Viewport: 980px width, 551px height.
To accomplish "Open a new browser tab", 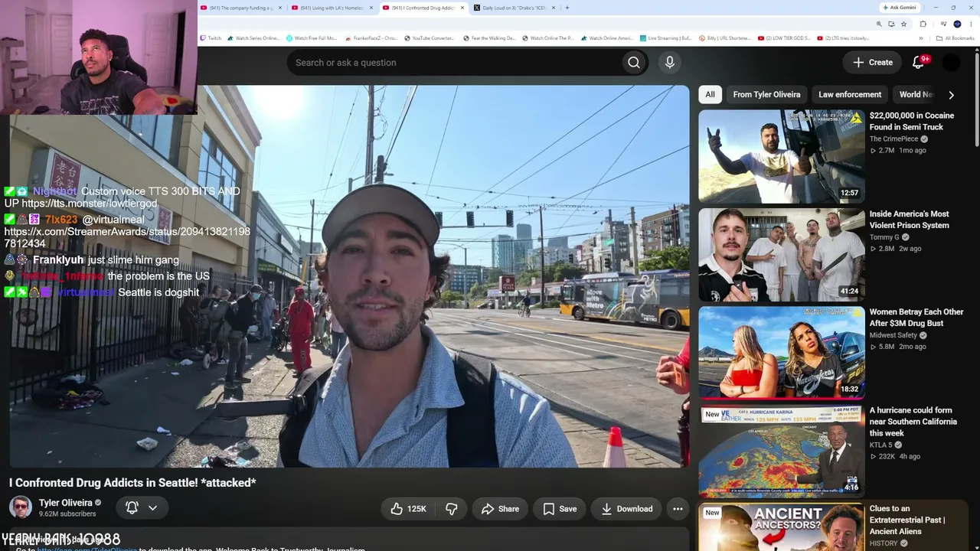I will (567, 8).
